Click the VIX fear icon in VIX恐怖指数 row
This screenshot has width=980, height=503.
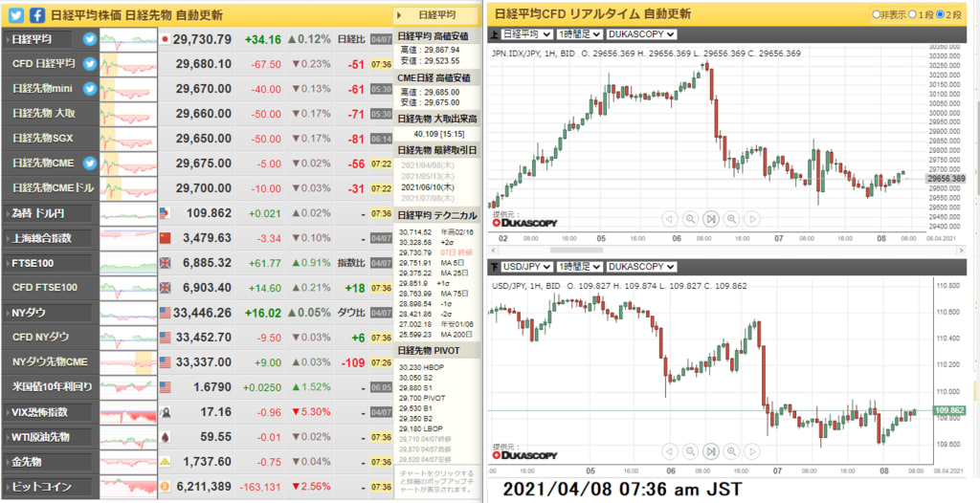click(165, 412)
